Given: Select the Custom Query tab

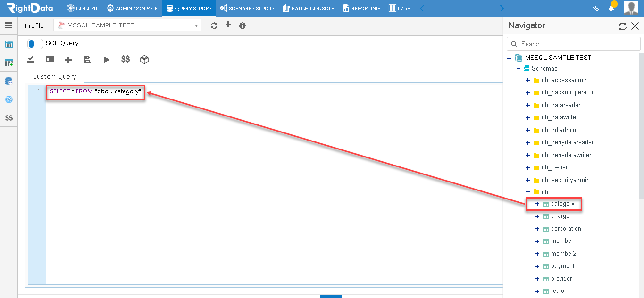Looking at the screenshot, I should click(x=54, y=77).
